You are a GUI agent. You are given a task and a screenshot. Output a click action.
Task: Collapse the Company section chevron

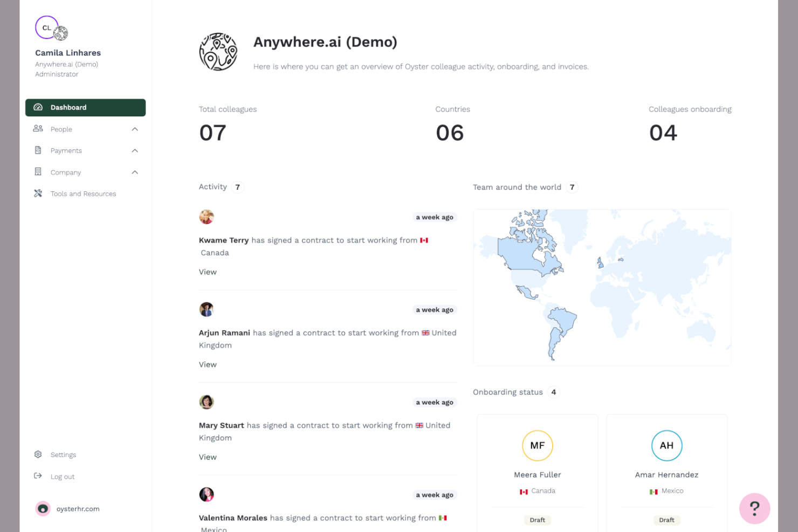pyautogui.click(x=135, y=172)
